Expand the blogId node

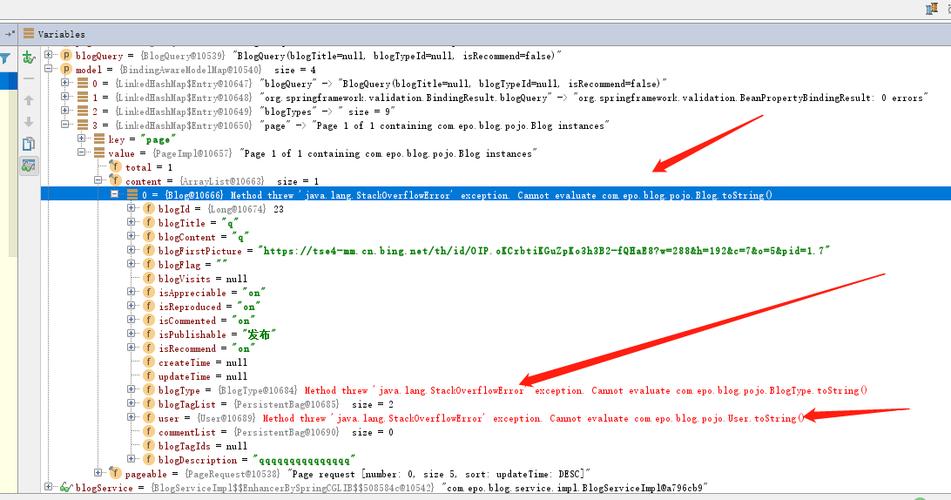point(131,208)
